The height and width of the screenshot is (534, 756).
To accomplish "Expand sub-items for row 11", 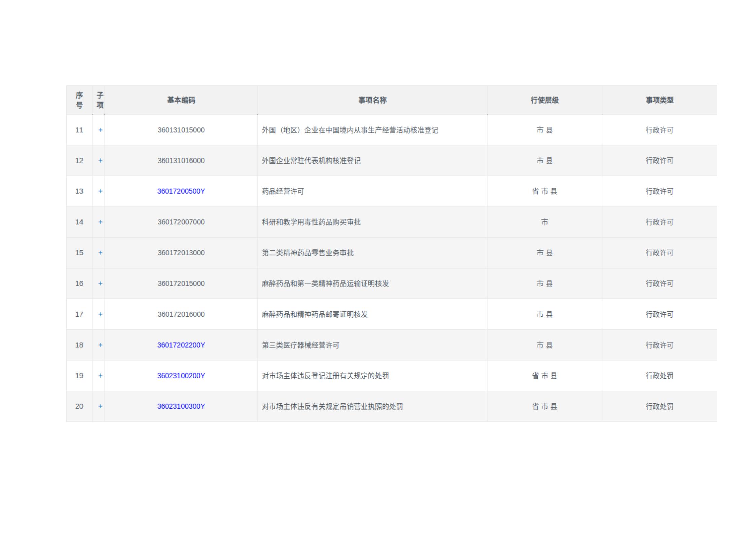I will click(x=100, y=130).
